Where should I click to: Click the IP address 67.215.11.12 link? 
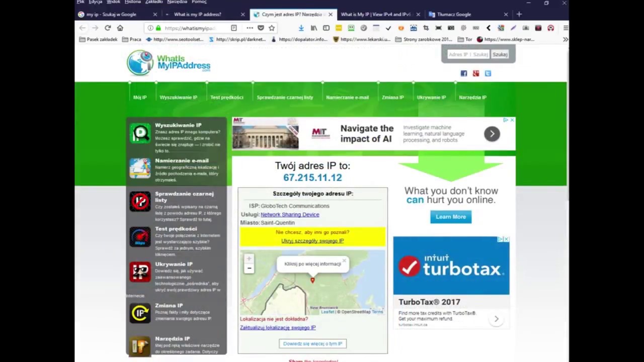[x=312, y=177]
